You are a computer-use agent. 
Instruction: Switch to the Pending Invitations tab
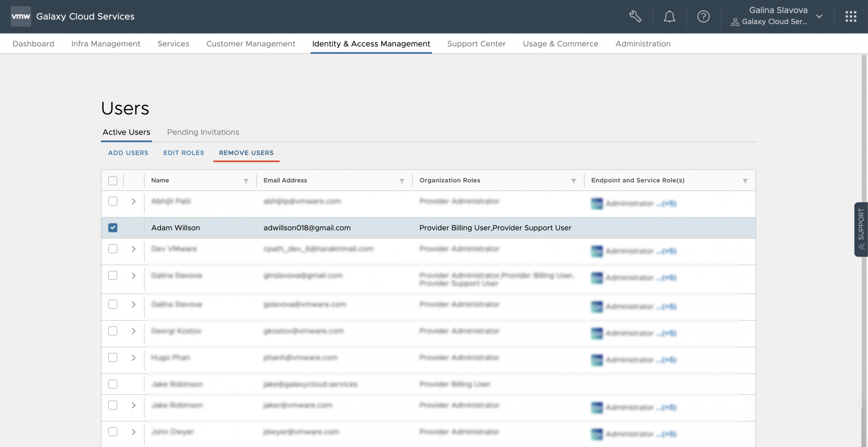point(203,132)
